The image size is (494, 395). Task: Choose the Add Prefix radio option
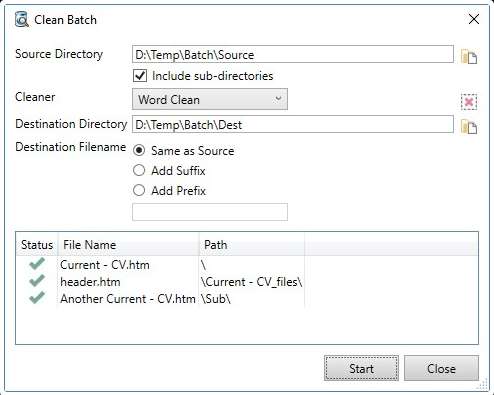(139, 190)
